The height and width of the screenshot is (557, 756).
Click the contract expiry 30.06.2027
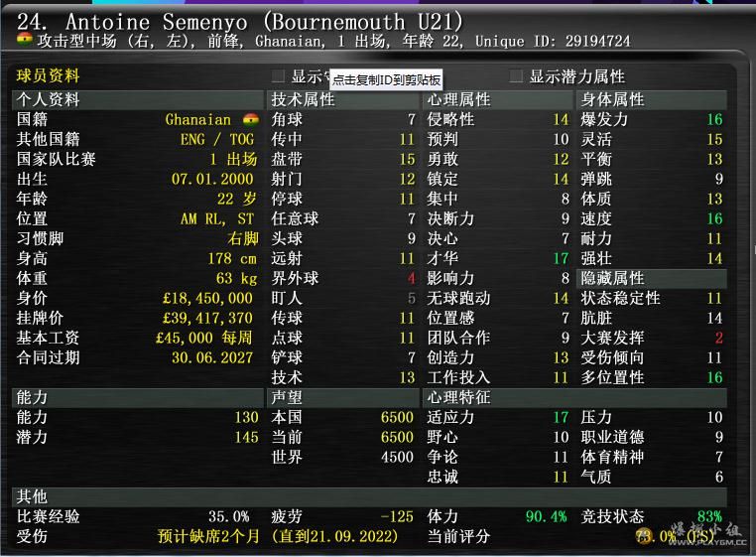tap(212, 357)
